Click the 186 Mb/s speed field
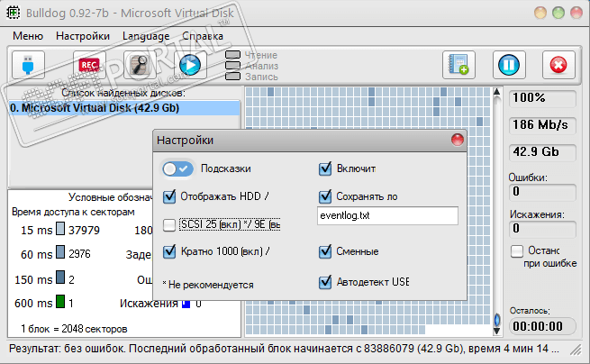This screenshot has height=364, width=590. pos(542,125)
